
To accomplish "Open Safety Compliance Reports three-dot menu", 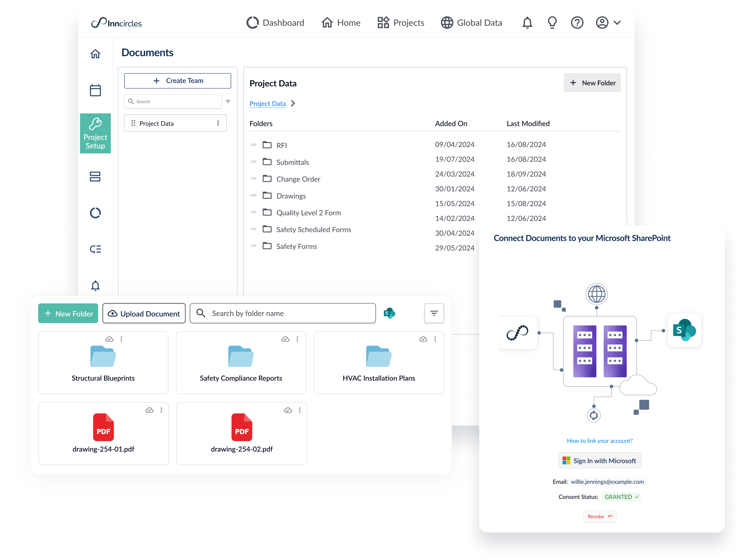I will [x=297, y=339].
